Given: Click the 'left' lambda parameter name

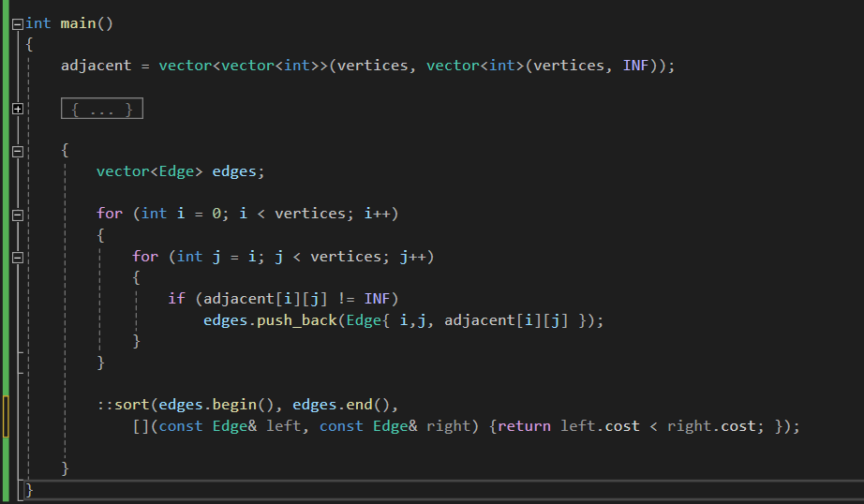Looking at the screenshot, I should [x=284, y=426].
